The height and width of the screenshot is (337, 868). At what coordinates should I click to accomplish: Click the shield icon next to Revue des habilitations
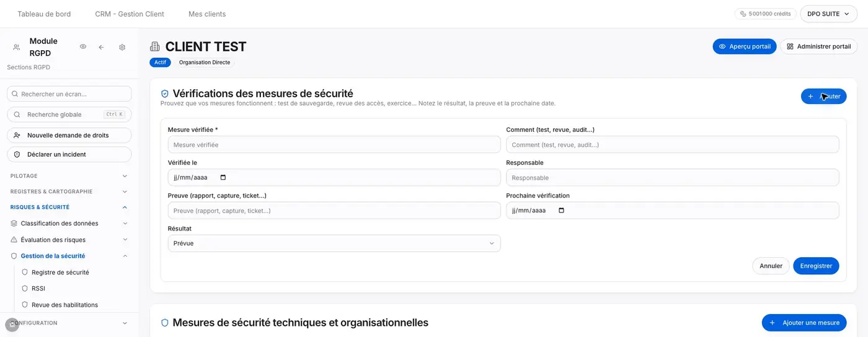(25, 305)
